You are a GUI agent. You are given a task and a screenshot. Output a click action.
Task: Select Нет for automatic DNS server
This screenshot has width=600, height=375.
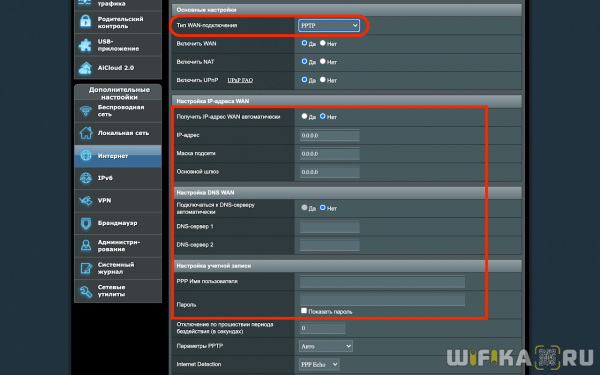323,207
